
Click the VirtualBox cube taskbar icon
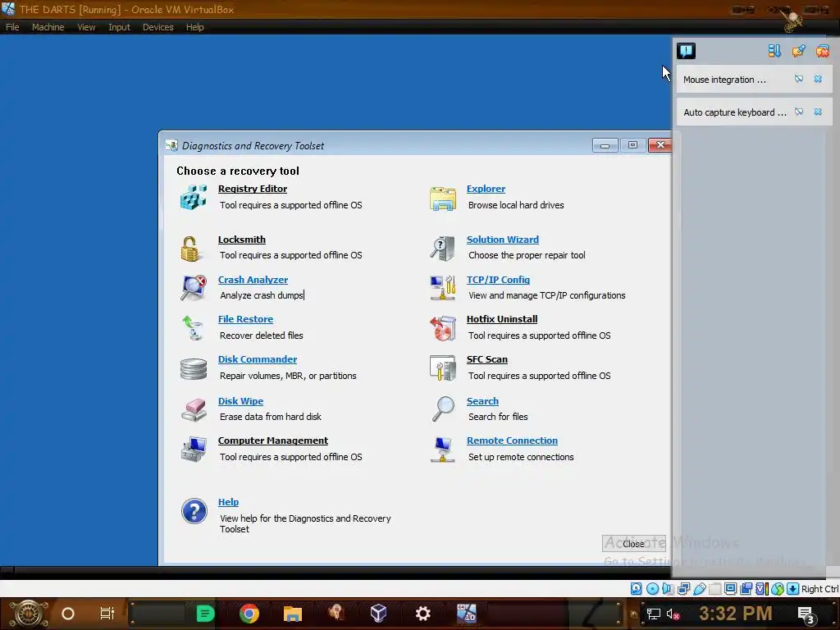click(x=379, y=614)
